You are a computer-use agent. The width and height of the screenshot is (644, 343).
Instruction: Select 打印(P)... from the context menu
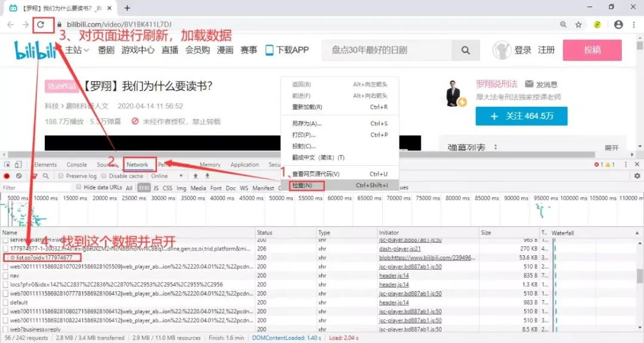pos(340,135)
